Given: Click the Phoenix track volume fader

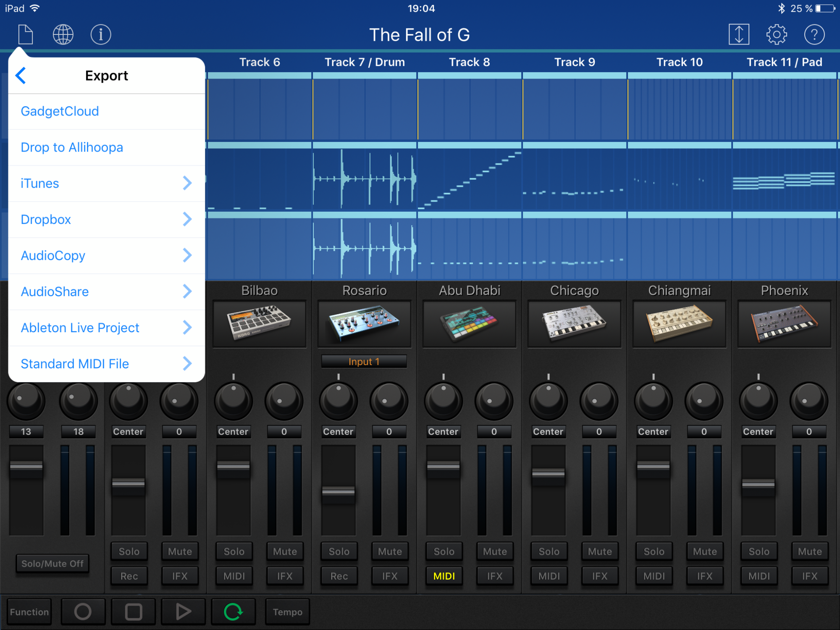Looking at the screenshot, I should point(758,484).
